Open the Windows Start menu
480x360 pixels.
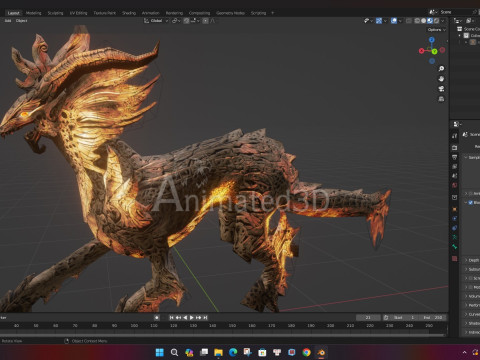160,352
